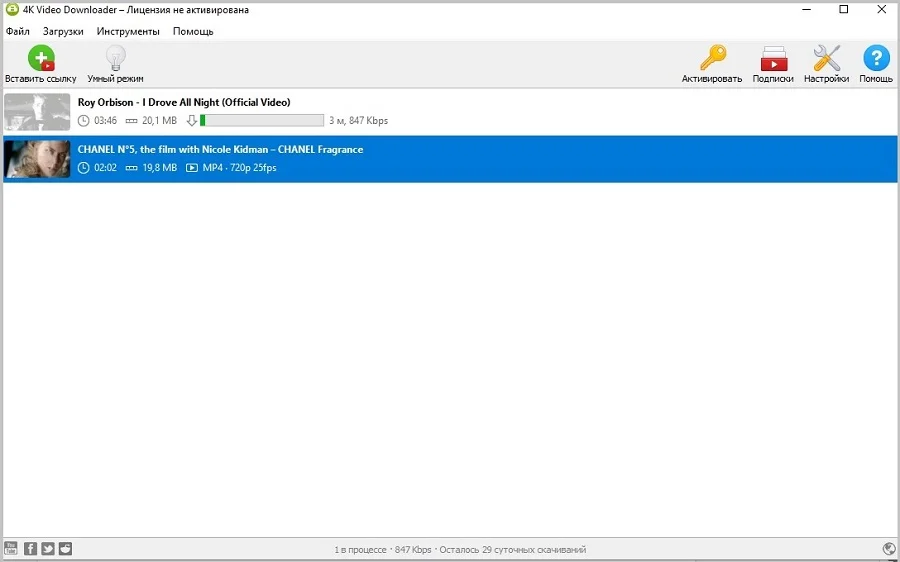Click the YouTube icon in status bar
The image size is (900, 562).
[11, 548]
